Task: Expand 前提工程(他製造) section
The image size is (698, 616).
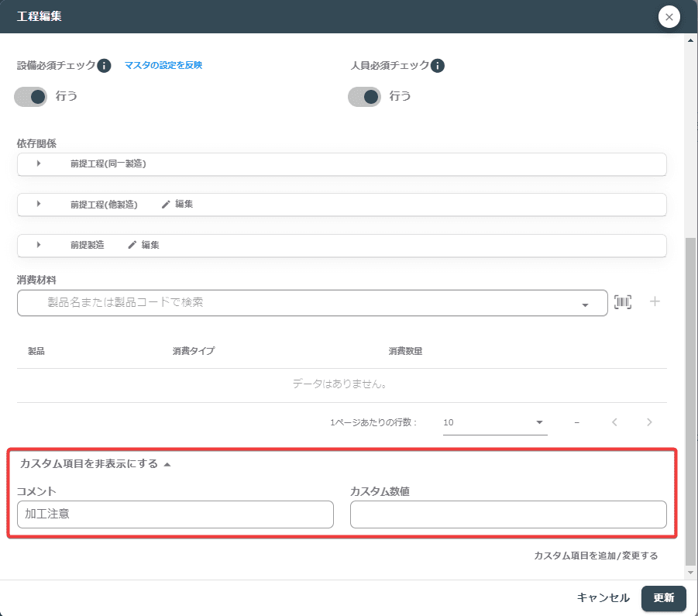Action: [x=39, y=204]
